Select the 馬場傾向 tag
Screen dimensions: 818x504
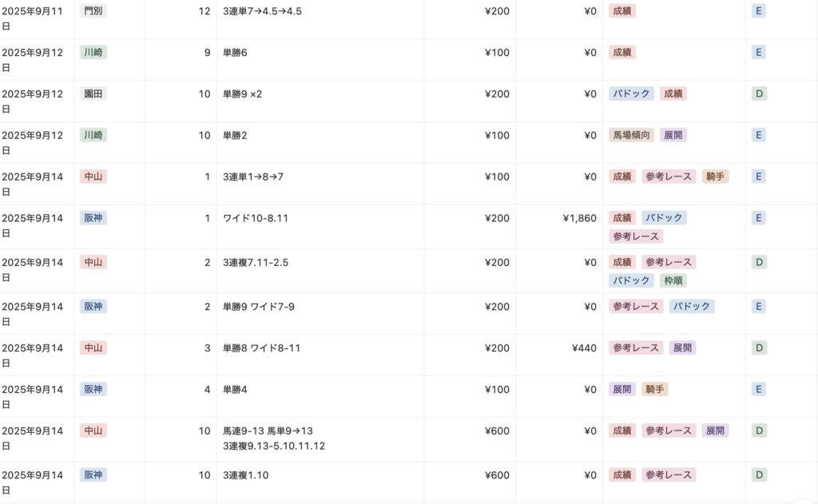631,135
